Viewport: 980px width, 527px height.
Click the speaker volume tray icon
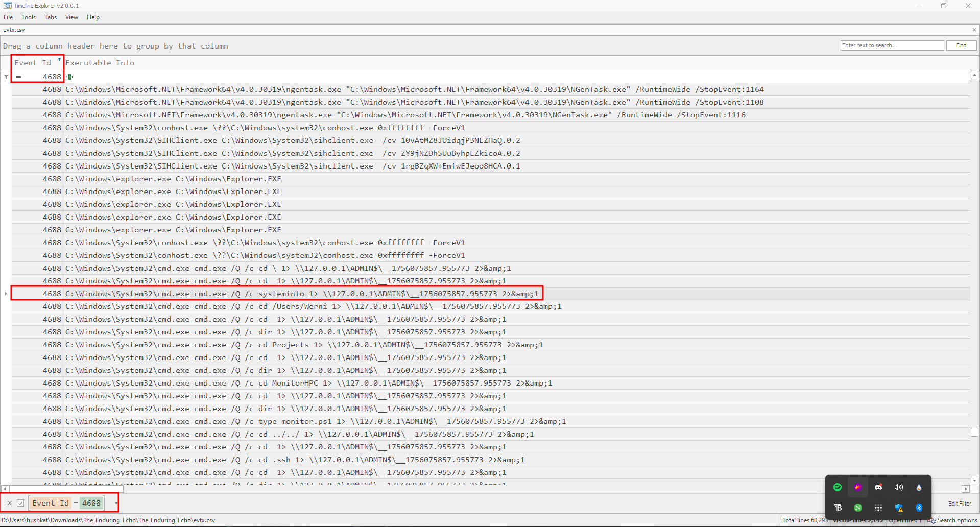(x=899, y=487)
